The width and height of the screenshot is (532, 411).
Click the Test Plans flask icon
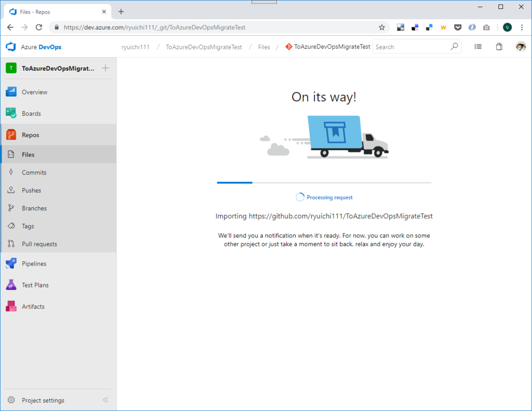[x=11, y=285]
